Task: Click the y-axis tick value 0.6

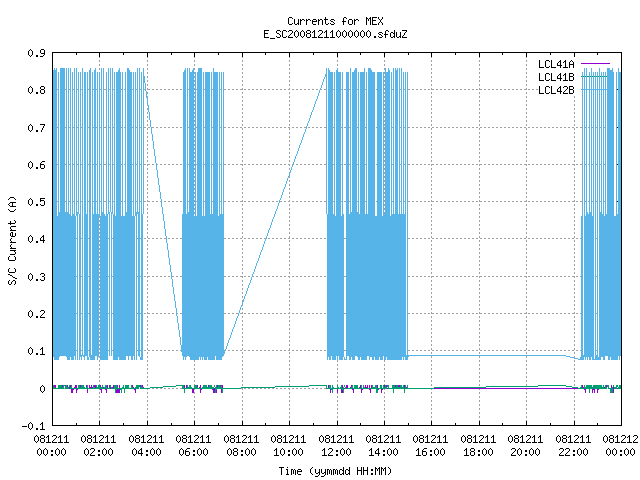Action: (36, 165)
